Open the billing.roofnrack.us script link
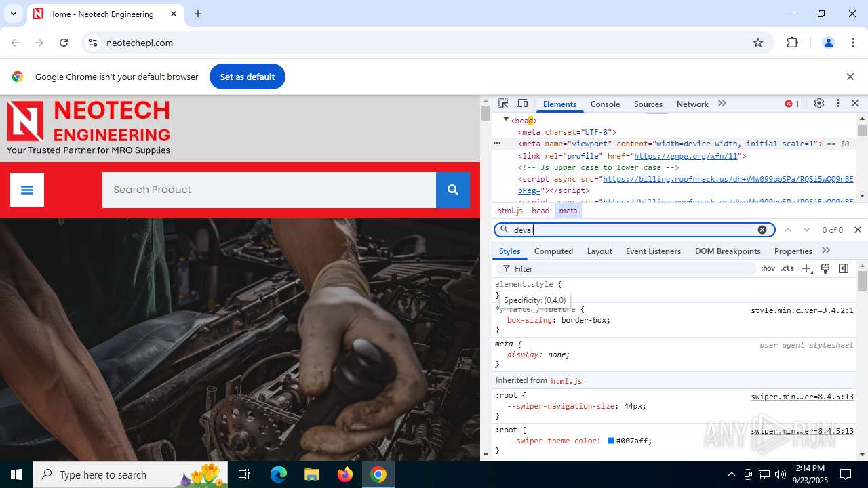Viewport: 868px width, 488px height. (x=728, y=179)
